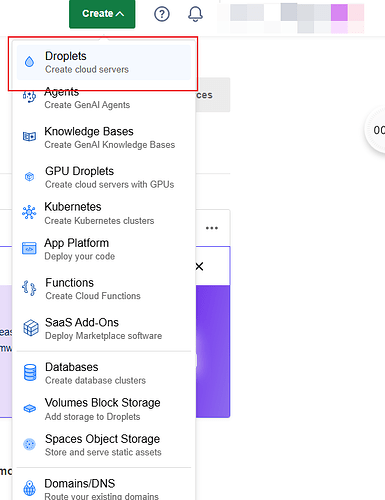Choose Knowledge Bases menu entry
The width and height of the screenshot is (385, 500).
[x=104, y=138]
